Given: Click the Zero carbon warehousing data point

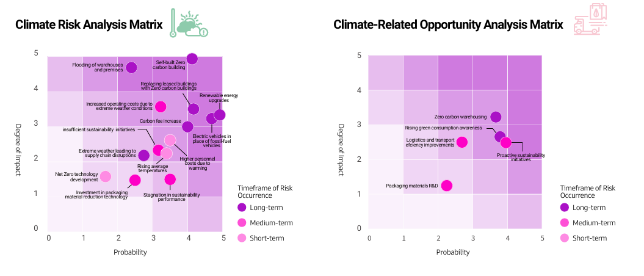Looking at the screenshot, I should click(496, 117).
